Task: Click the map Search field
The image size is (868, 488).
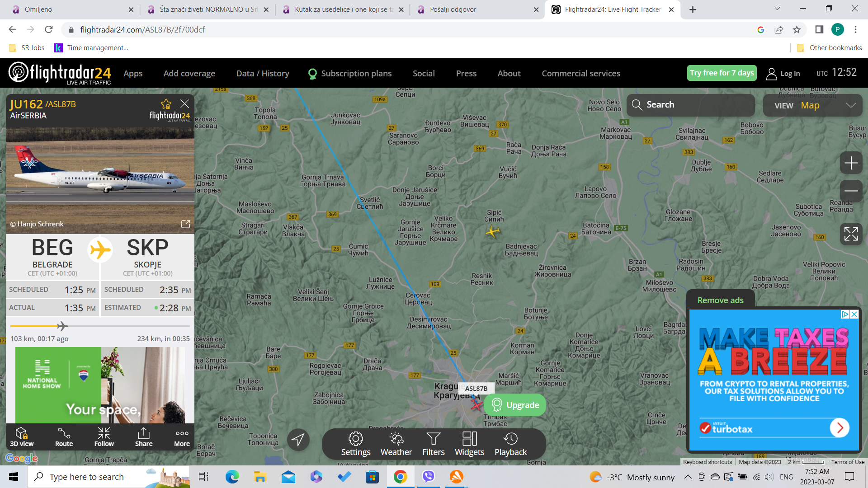Action: [x=690, y=105]
